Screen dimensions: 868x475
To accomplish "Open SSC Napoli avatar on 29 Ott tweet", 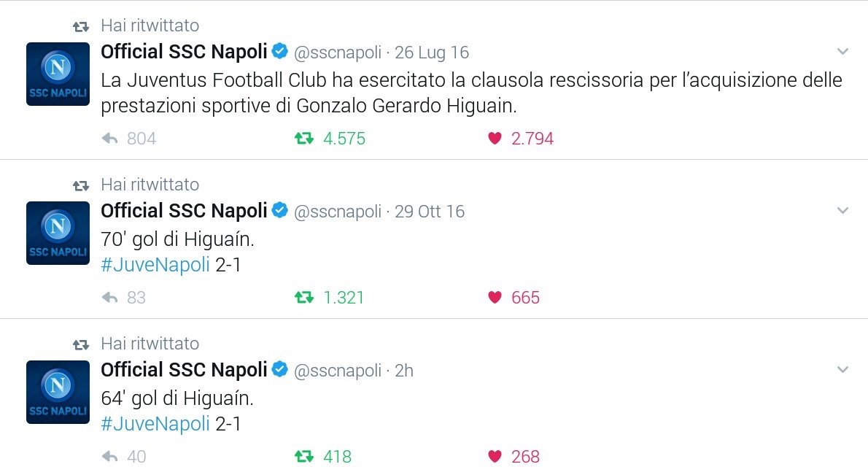I will click(x=58, y=233).
